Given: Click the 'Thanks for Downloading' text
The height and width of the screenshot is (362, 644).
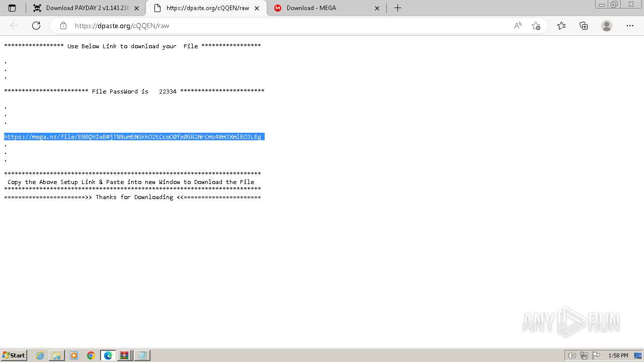Looking at the screenshot, I should click(x=134, y=197).
